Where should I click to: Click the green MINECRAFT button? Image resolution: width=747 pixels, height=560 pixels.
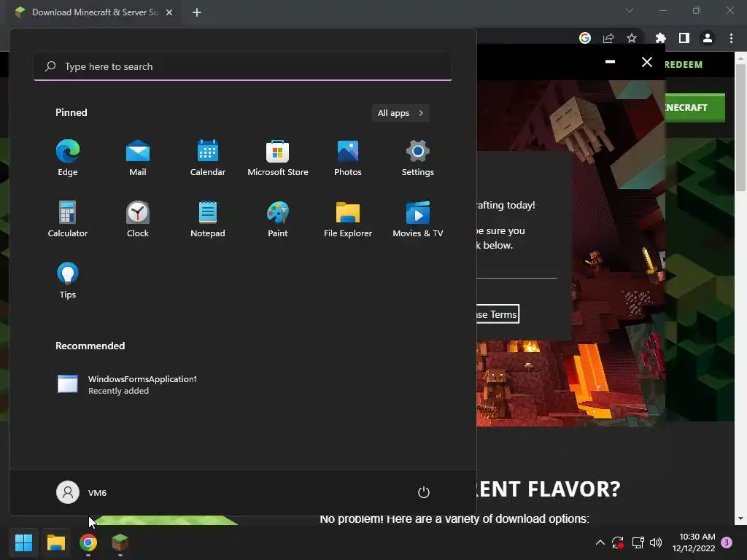coord(695,108)
